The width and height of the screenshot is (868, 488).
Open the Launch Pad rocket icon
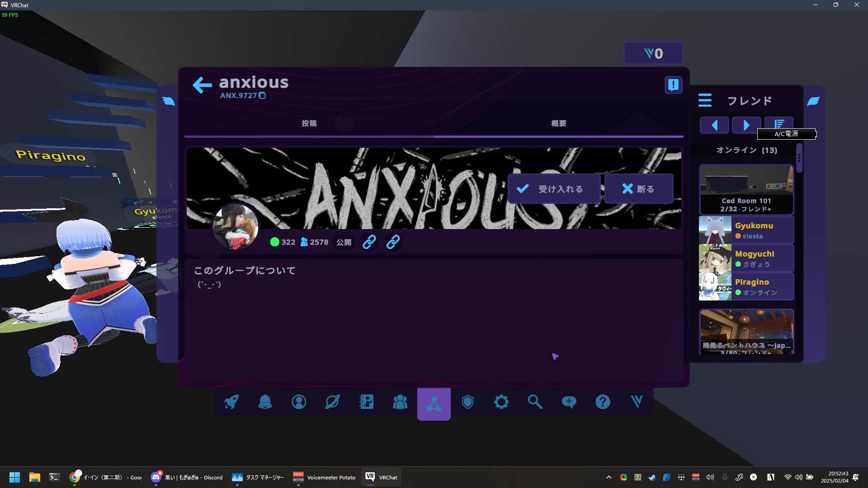click(x=231, y=402)
